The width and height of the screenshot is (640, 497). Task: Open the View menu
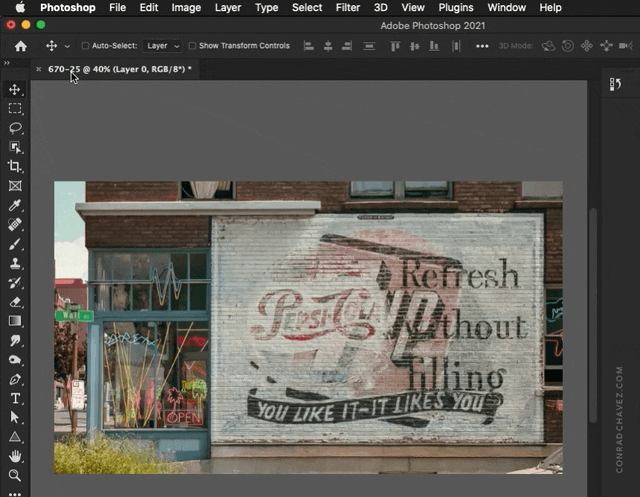coord(413,7)
